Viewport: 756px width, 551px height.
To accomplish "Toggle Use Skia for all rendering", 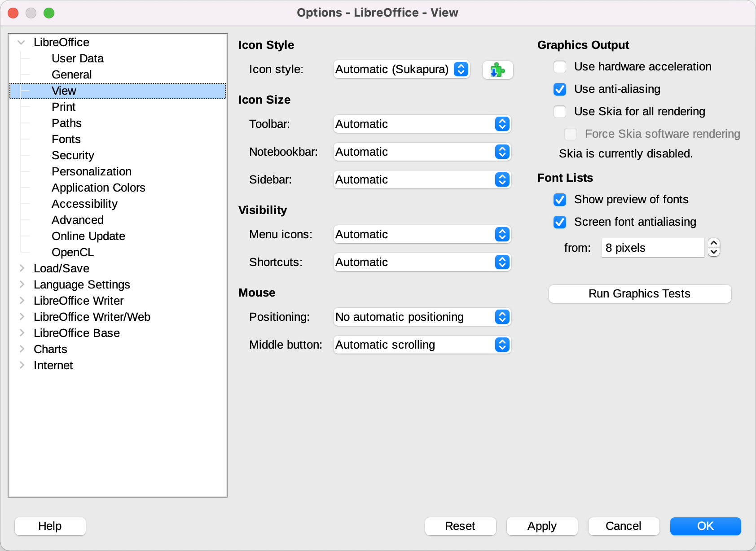I will pos(560,112).
